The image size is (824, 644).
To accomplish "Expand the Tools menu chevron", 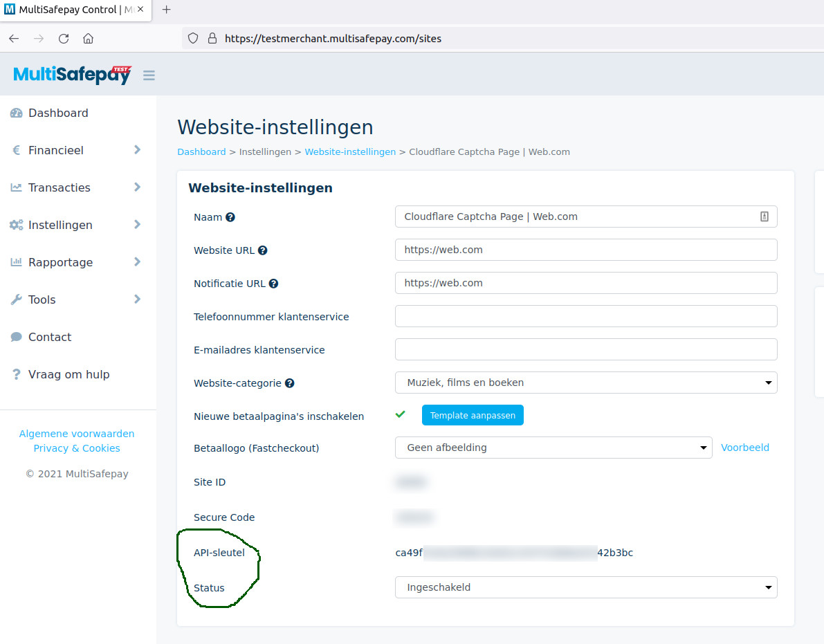I will click(137, 299).
